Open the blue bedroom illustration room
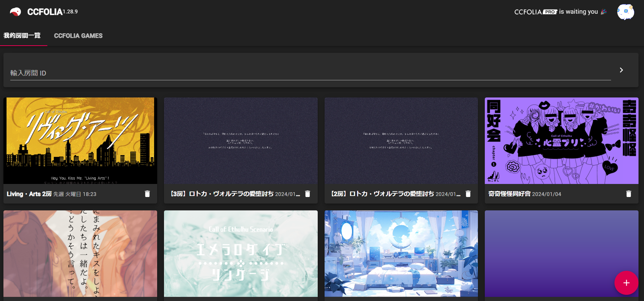 click(401, 254)
